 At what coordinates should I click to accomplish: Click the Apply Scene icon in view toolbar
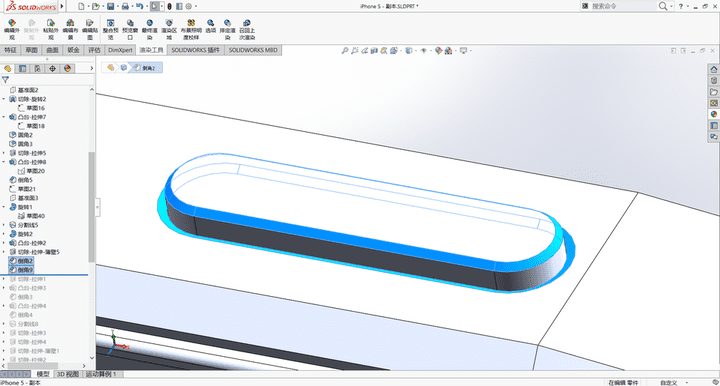(449, 50)
